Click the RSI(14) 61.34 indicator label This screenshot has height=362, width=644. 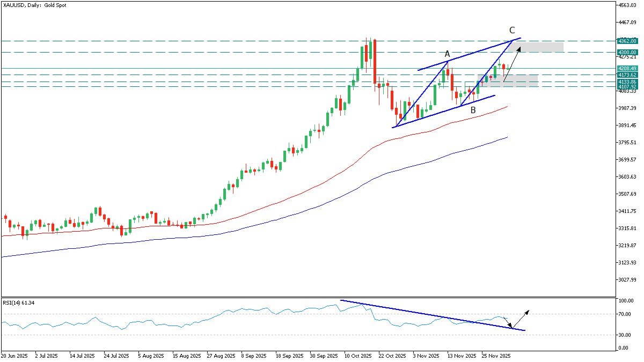click(x=18, y=304)
